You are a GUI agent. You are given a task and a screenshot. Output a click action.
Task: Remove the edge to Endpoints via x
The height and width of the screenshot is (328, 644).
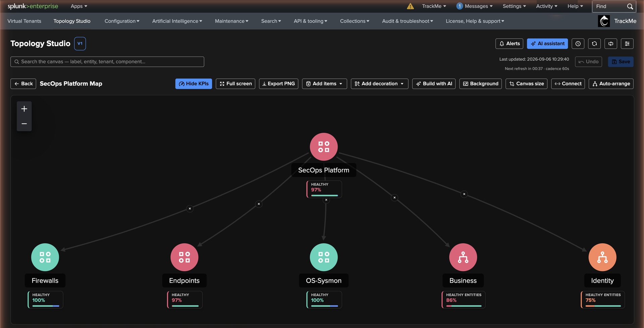click(259, 204)
